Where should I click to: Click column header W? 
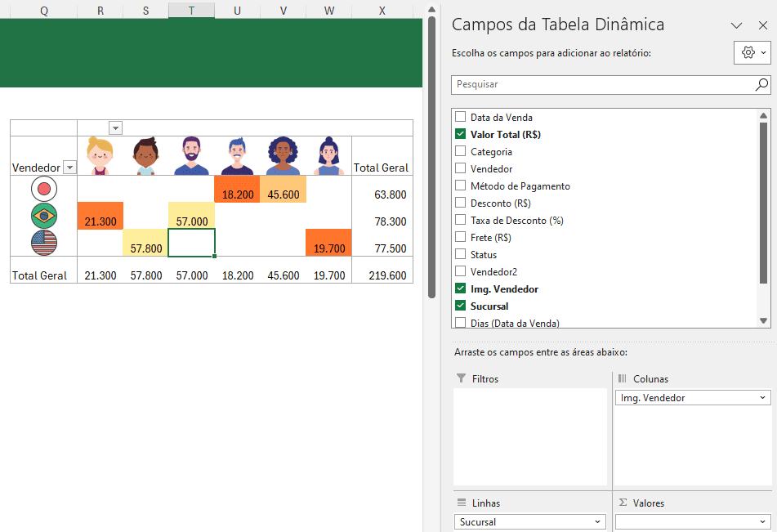point(328,11)
